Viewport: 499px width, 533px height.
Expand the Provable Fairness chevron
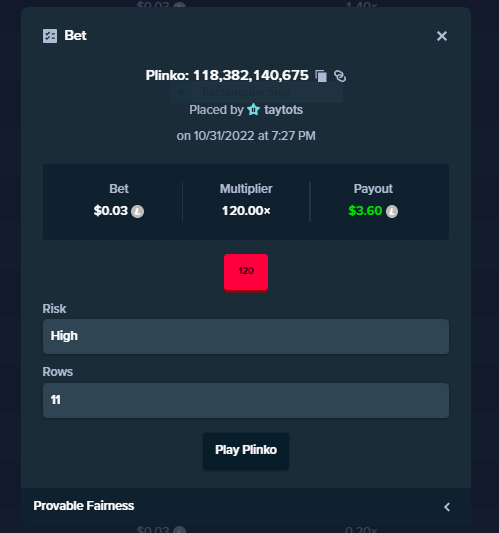pos(447,507)
